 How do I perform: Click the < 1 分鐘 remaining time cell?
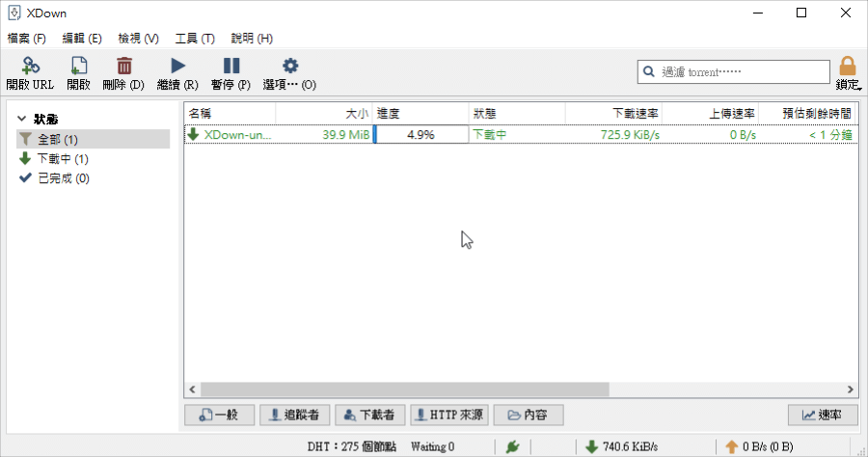(x=830, y=134)
